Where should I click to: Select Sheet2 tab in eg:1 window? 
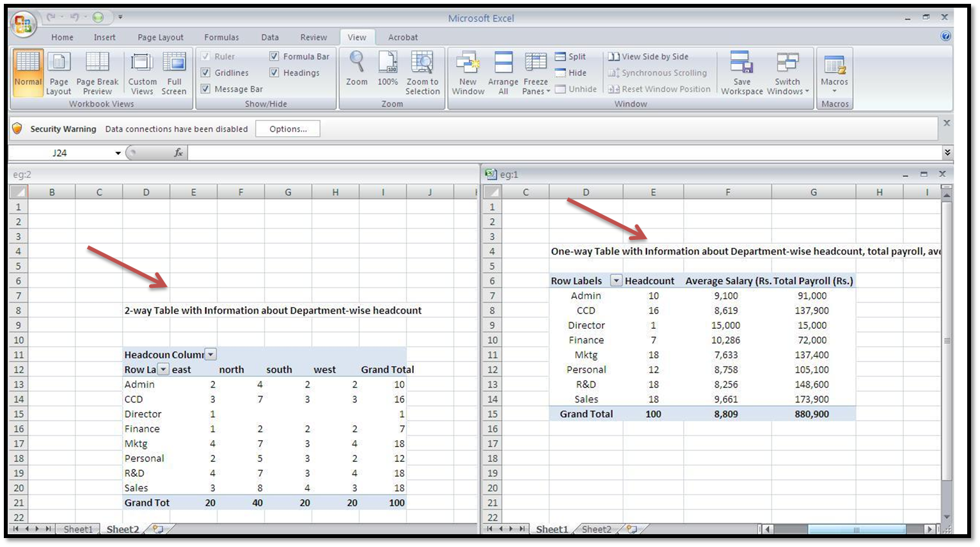pos(596,529)
